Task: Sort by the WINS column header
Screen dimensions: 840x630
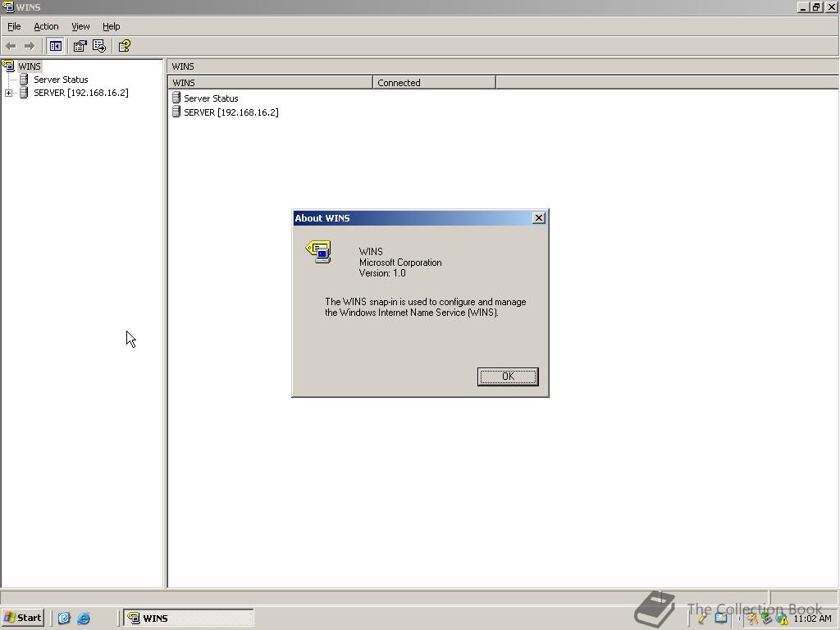Action: 270,83
